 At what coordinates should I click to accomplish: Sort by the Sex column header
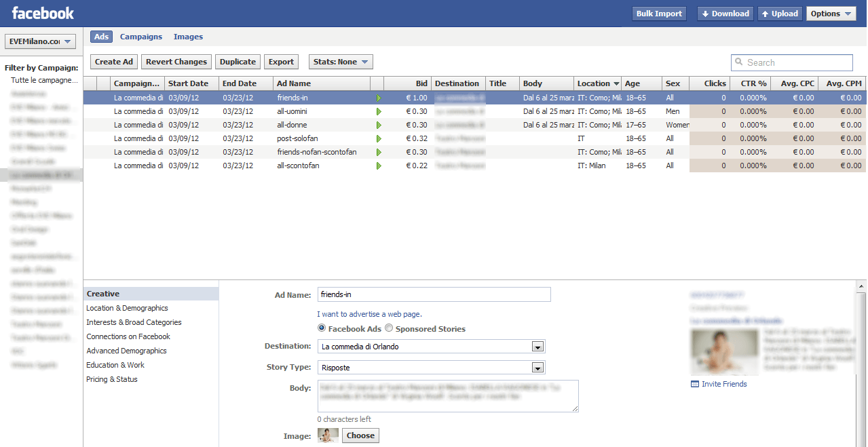pyautogui.click(x=675, y=83)
